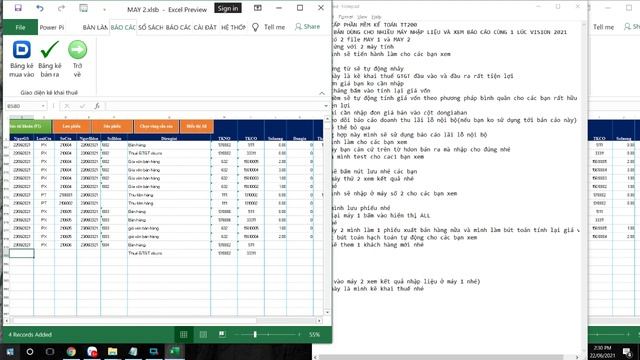The height and width of the screenshot is (360, 640).
Task: Click the '4 Records Added' status text
Action: tap(30, 335)
